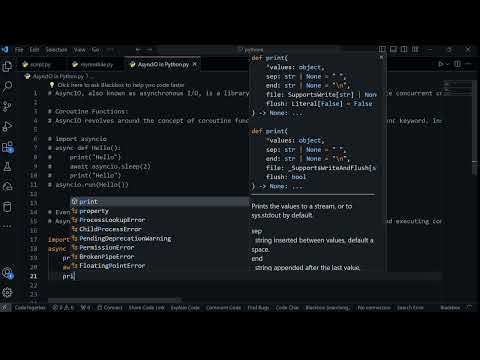Select the PendingDeprecationWarning suggestion

[x=159, y=238]
